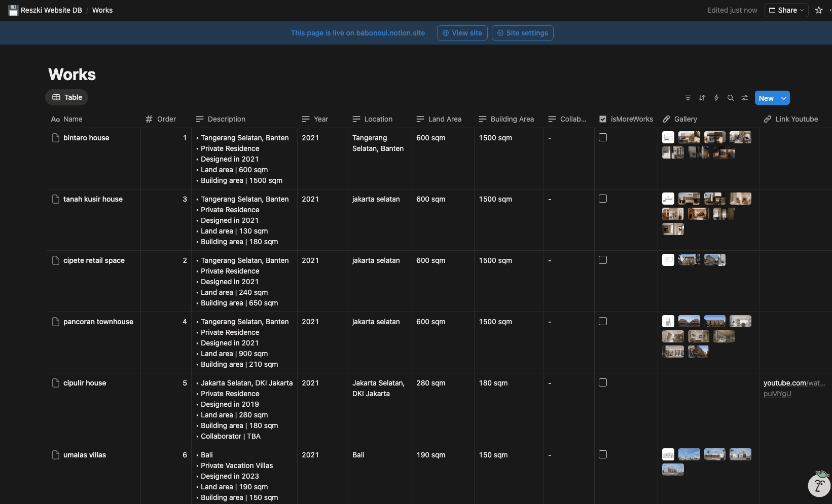
Task: Click the number icon on the Order column
Action: coord(149,119)
